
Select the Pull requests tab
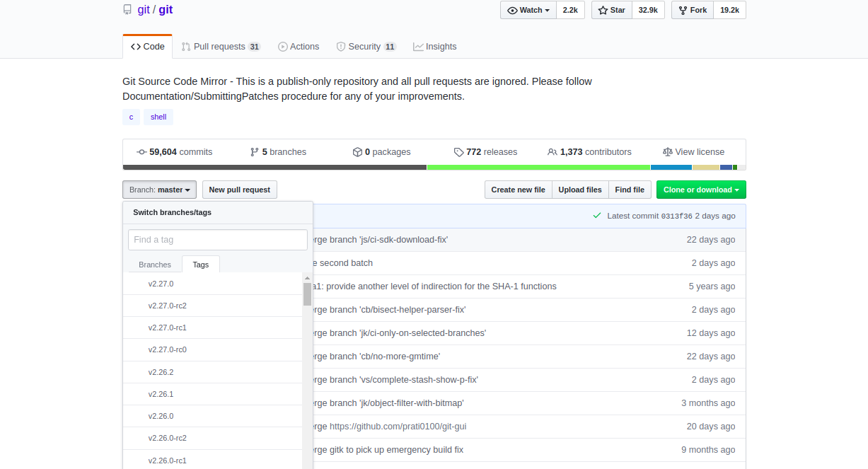coord(221,46)
